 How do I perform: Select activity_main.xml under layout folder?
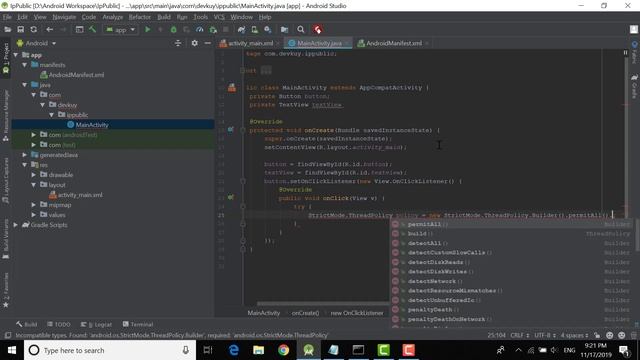[80, 195]
